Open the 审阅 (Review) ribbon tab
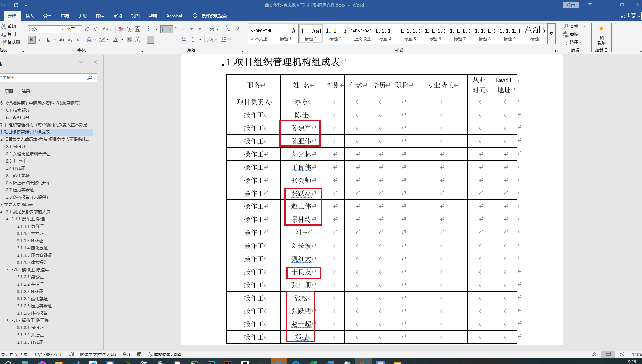 pyautogui.click(x=118, y=16)
